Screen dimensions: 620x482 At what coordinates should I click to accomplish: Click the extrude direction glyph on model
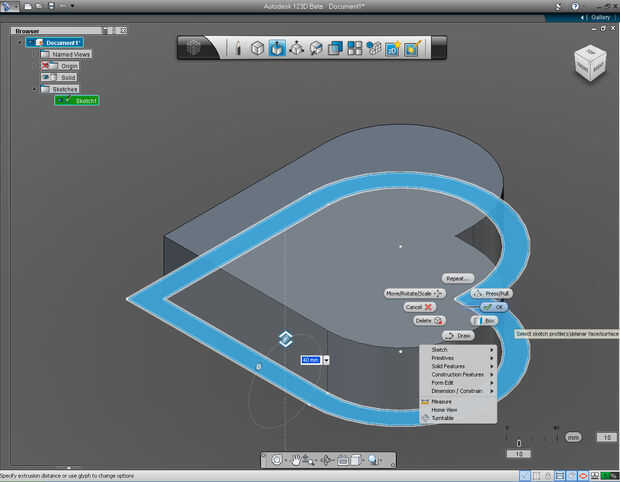pos(285,340)
